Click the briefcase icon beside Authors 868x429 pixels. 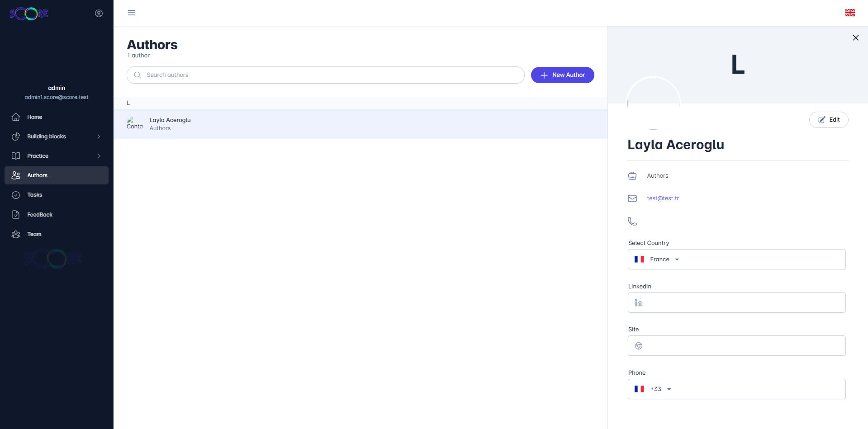click(x=632, y=176)
